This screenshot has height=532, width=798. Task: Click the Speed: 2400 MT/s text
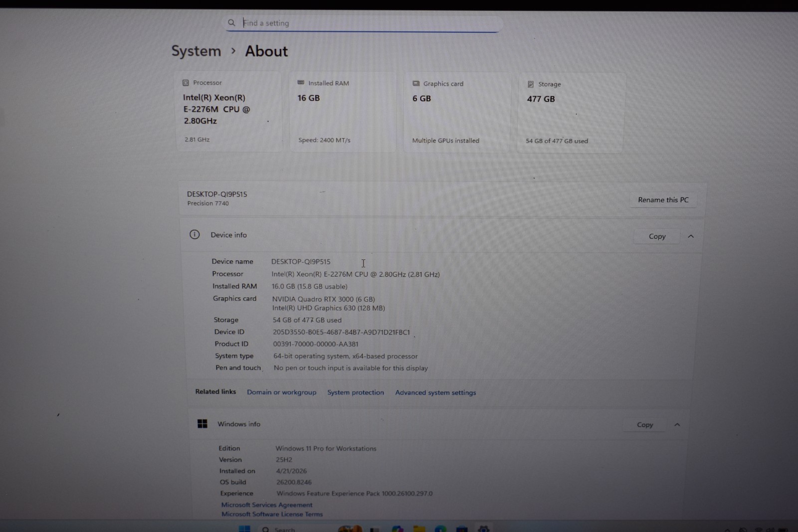click(324, 140)
